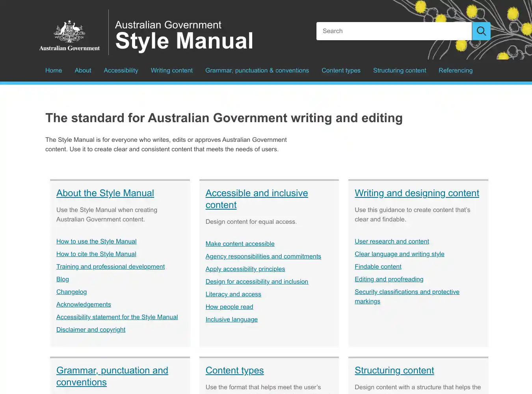
Task: Open the About the Style Manual heading
Action: point(105,193)
